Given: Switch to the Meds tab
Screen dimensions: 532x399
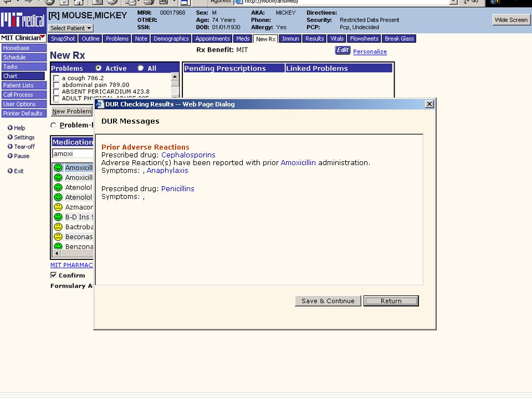Looking at the screenshot, I should click(x=243, y=39).
